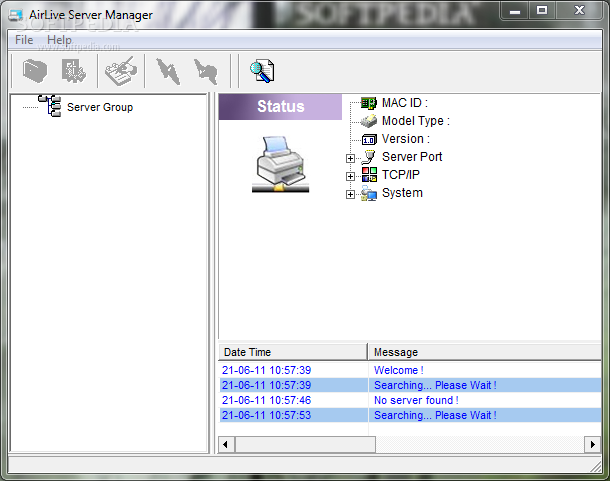Click the Date Time column header
Viewport: 610px width, 481px height.
[x=293, y=352]
